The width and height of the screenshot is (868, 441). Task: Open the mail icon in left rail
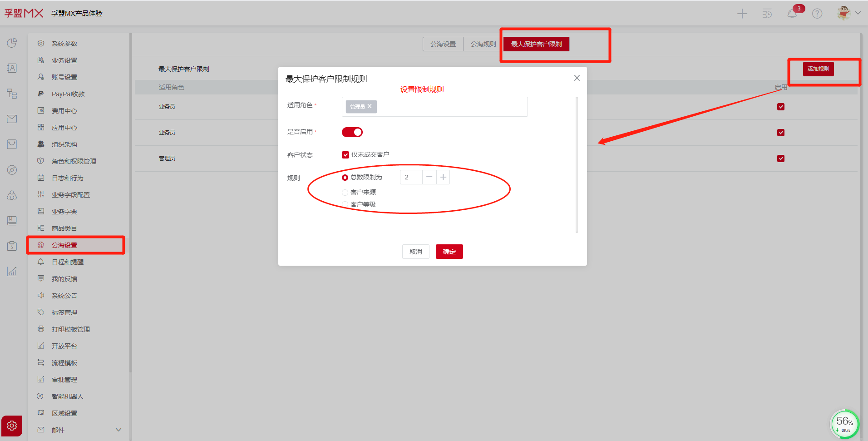click(x=12, y=119)
